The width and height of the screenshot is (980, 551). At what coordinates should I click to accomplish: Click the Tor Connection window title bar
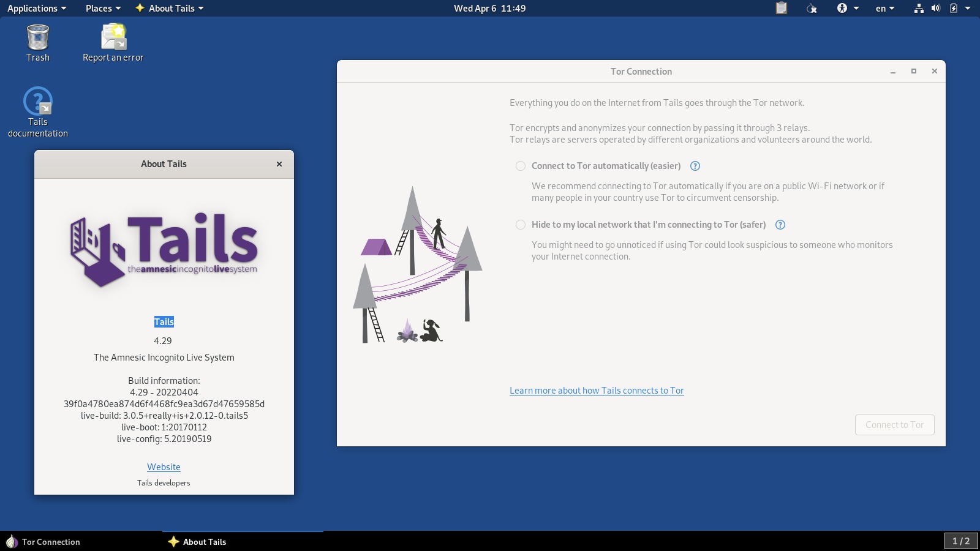pyautogui.click(x=641, y=72)
